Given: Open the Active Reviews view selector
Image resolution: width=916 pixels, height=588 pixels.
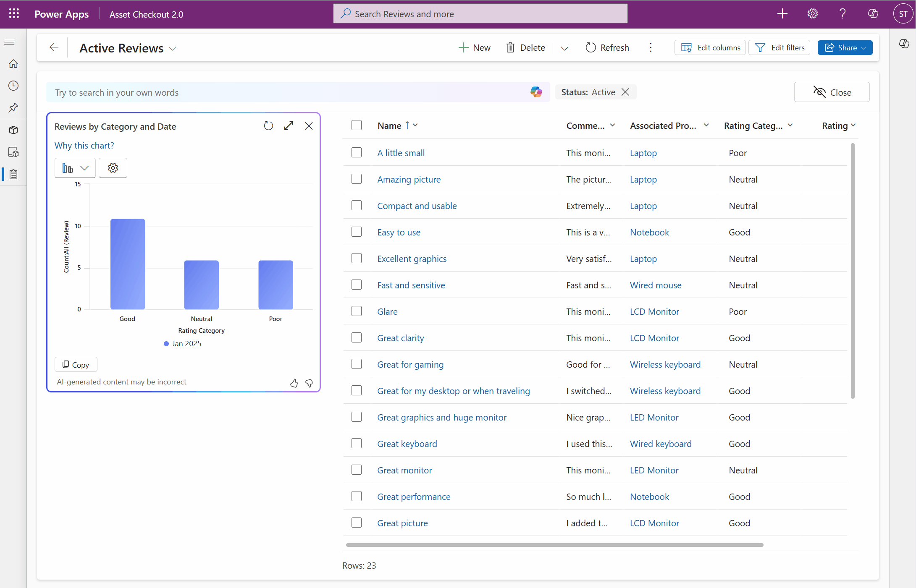Looking at the screenshot, I should point(172,48).
